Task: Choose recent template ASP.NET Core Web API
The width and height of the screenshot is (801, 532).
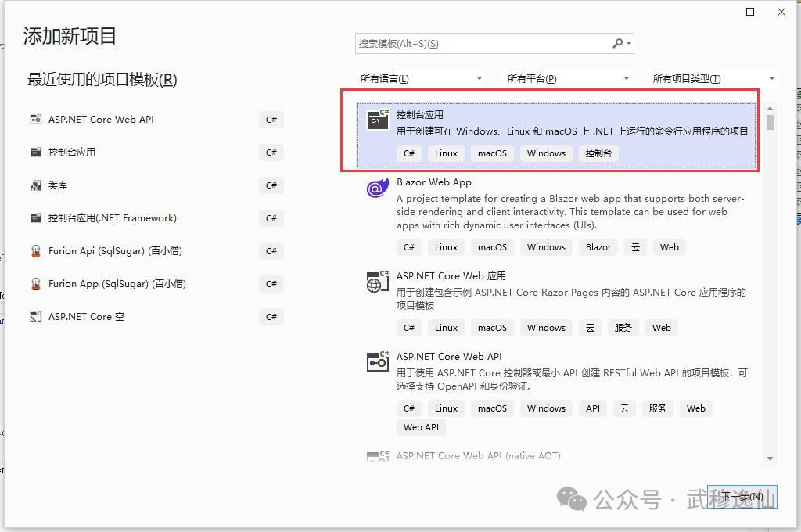Action: click(x=101, y=120)
